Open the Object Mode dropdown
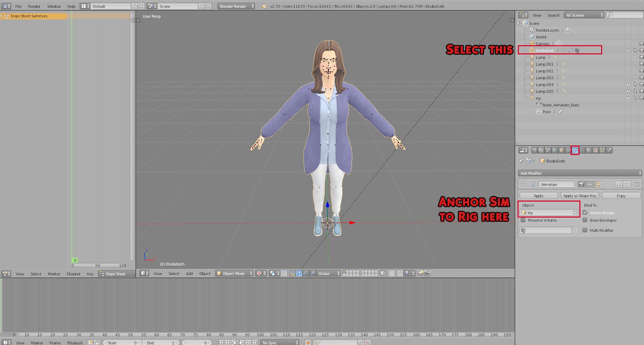644x345 pixels. 234,273
